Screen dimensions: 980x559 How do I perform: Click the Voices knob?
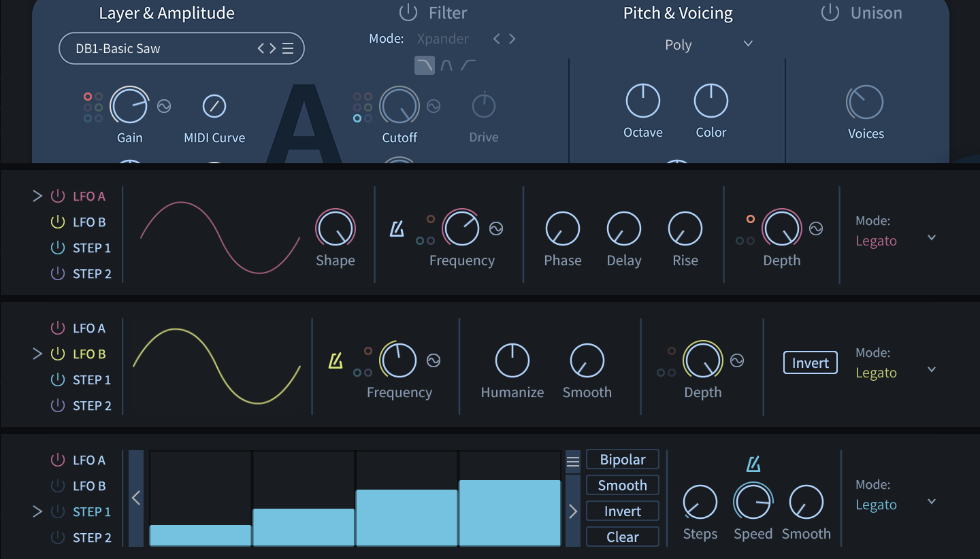tap(865, 103)
